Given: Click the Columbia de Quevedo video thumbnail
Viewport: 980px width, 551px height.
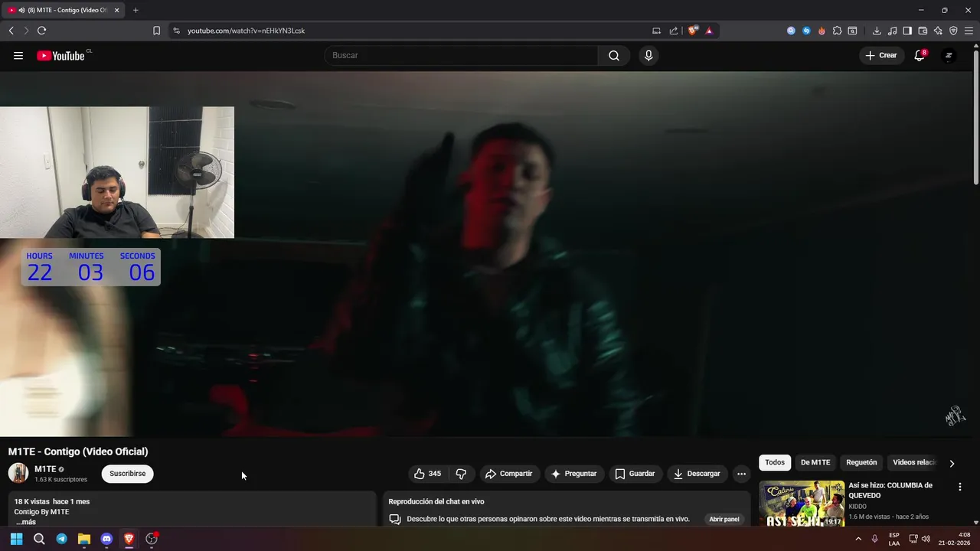Looking at the screenshot, I should click(802, 504).
